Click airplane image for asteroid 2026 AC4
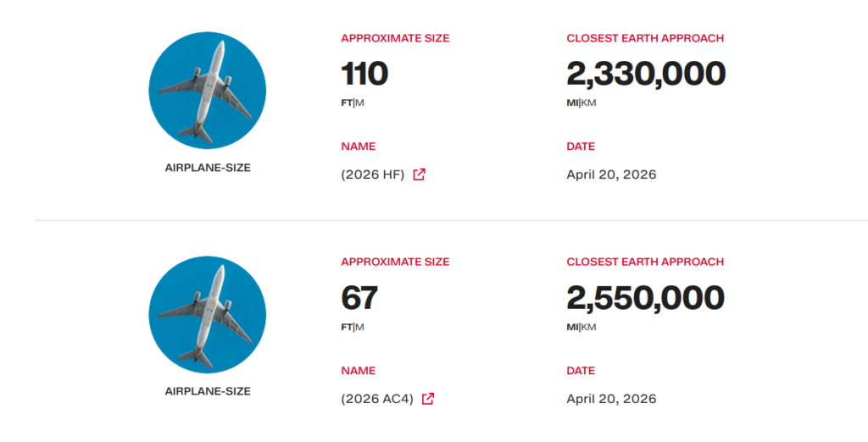The image size is (868, 442). click(208, 314)
